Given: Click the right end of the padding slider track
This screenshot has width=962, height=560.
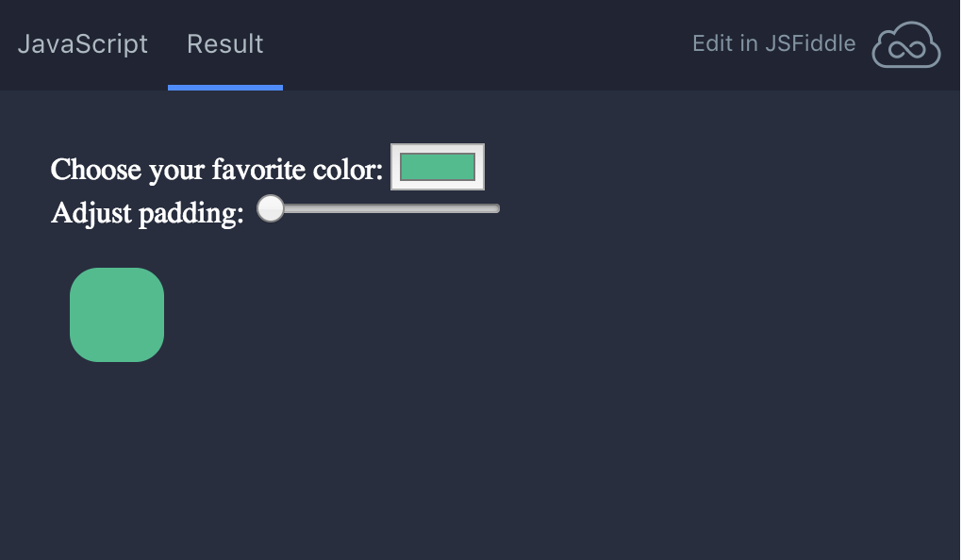Looking at the screenshot, I should [494, 208].
